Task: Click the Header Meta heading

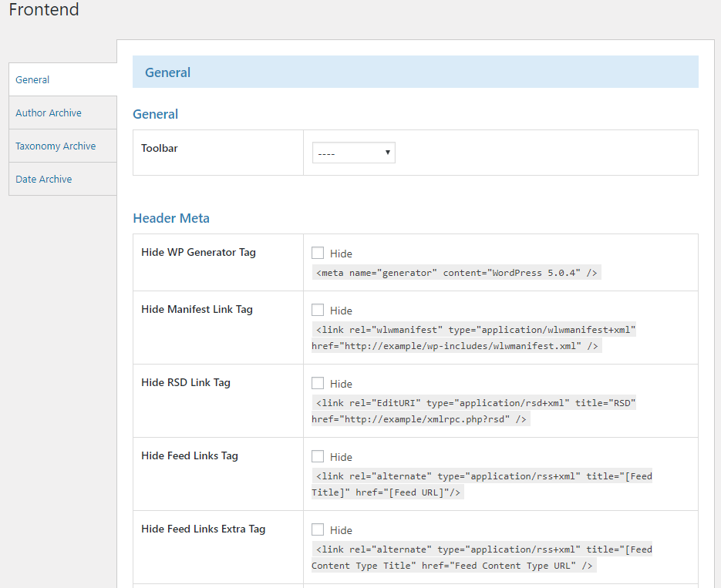Action: click(x=171, y=218)
